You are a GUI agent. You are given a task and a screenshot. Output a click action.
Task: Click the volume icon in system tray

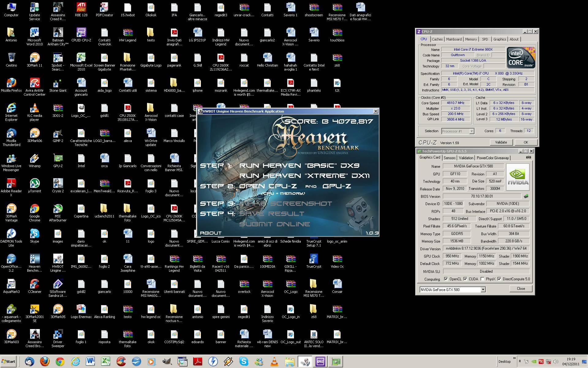point(556,362)
